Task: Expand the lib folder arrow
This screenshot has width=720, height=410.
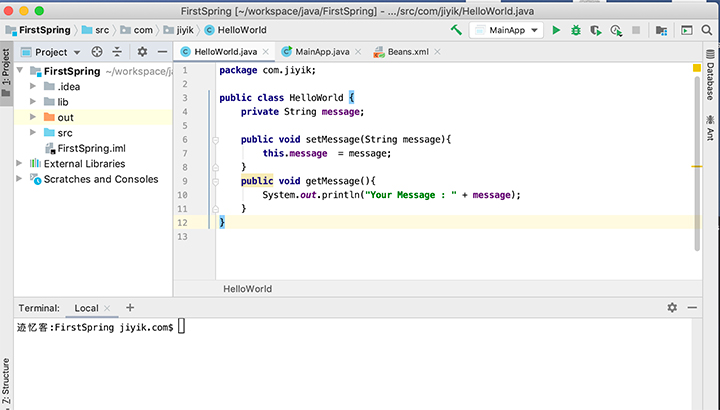Action: pyautogui.click(x=33, y=101)
